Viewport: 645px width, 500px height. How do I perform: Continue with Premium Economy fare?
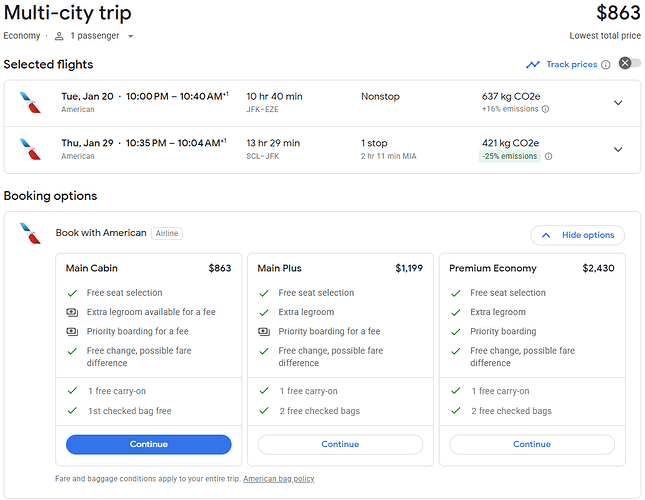point(532,444)
